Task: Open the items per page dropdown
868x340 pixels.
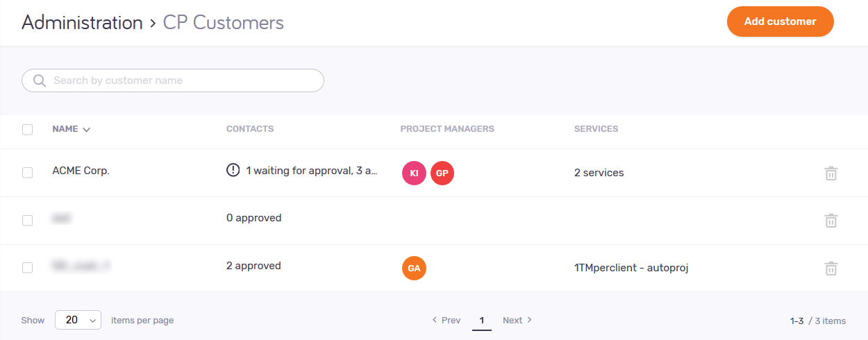Action: click(78, 320)
